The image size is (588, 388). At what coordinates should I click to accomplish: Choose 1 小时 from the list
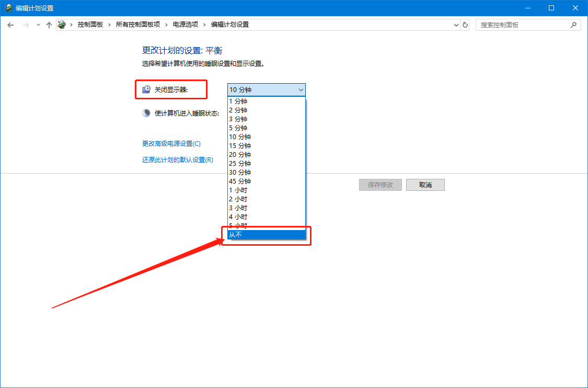(238, 190)
